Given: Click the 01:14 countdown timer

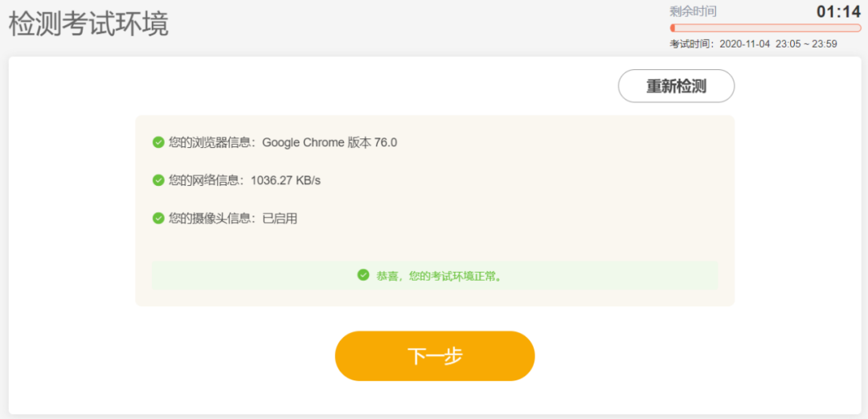Looking at the screenshot, I should pos(838,11).
